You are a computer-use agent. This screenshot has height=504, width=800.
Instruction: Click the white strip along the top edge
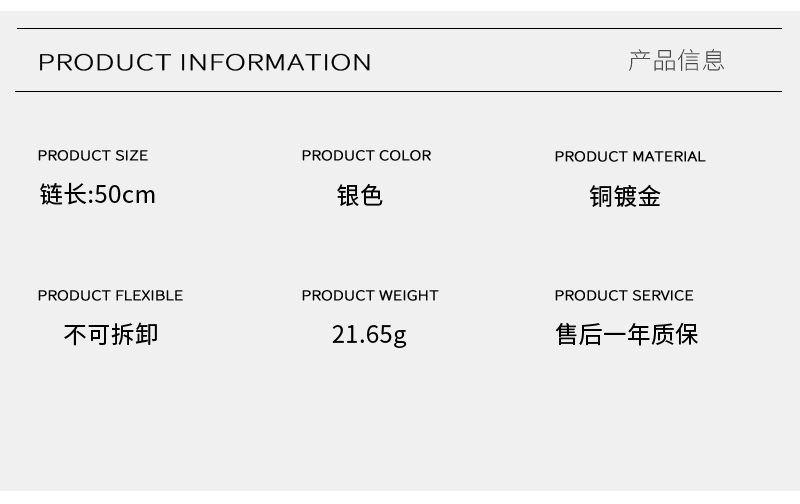point(400,5)
